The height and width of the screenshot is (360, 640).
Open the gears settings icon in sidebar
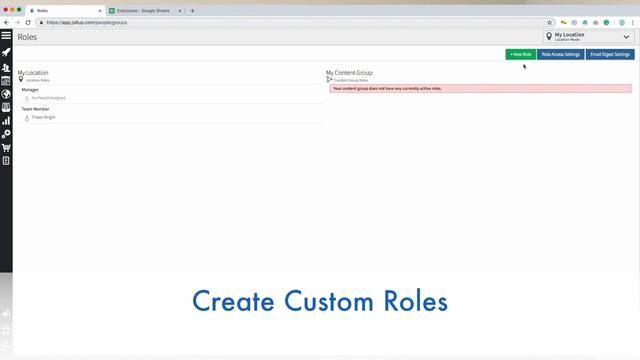pyautogui.click(x=6, y=134)
